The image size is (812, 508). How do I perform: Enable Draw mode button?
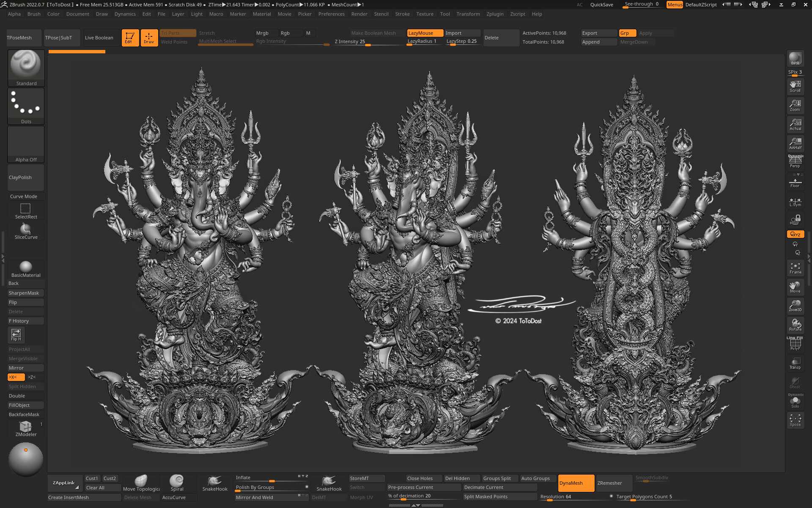click(x=149, y=37)
